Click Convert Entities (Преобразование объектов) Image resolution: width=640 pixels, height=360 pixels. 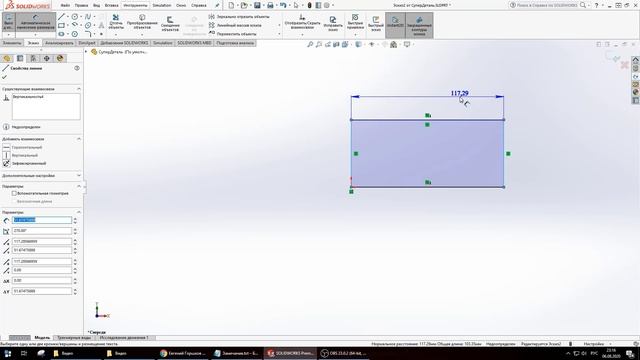(142, 22)
